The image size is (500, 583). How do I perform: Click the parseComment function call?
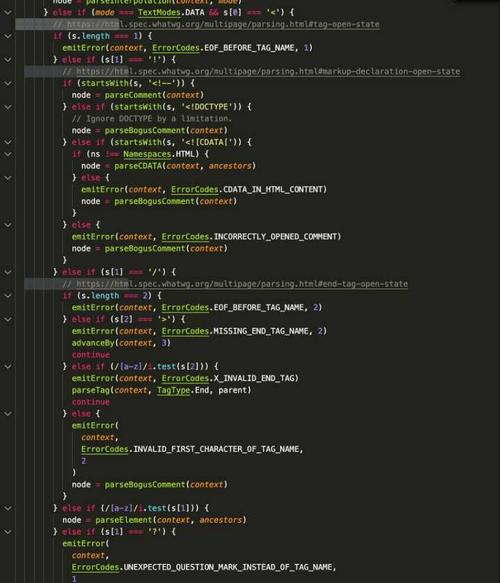click(x=133, y=95)
